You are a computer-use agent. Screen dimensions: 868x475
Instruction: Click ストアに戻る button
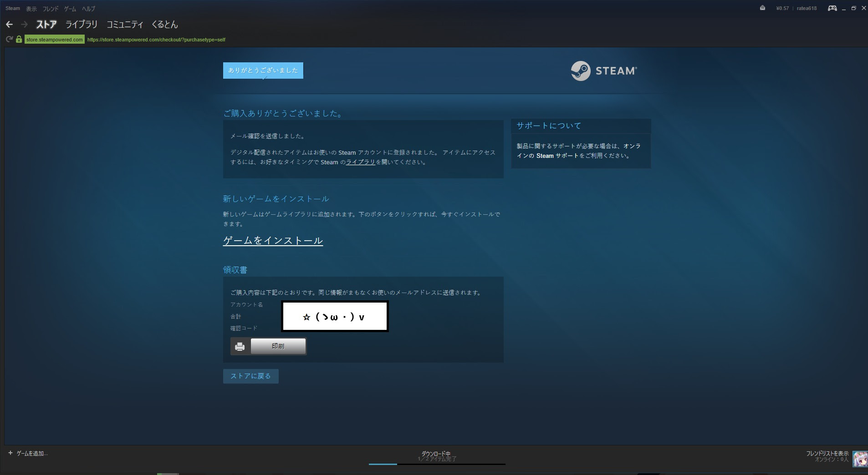click(250, 376)
